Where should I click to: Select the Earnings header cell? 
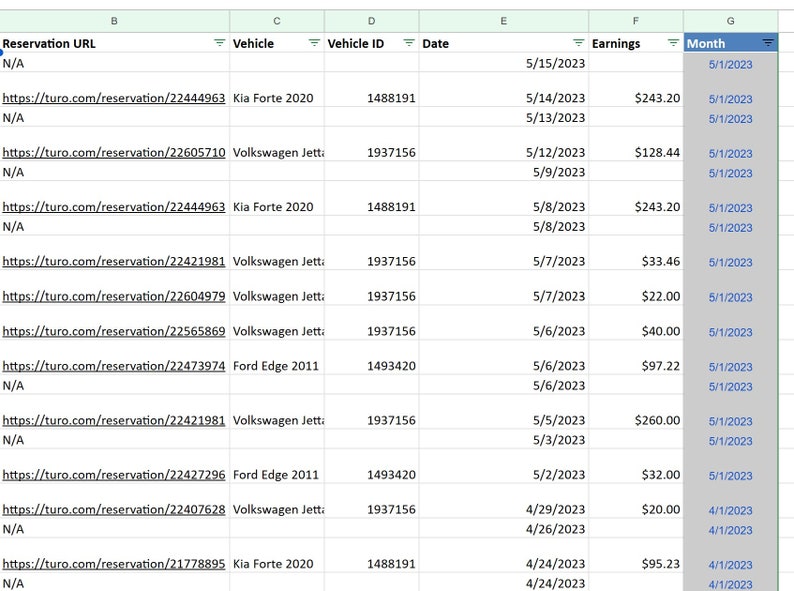click(636, 43)
